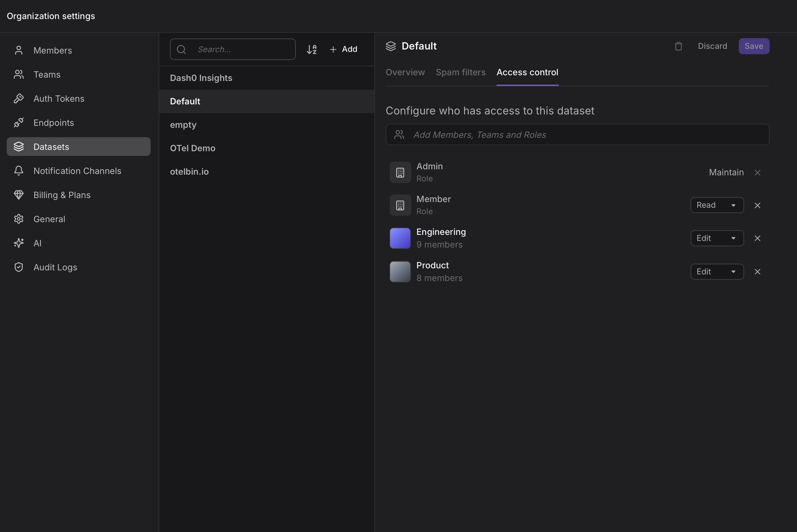
Task: Switch to the Overview tab
Action: click(405, 73)
